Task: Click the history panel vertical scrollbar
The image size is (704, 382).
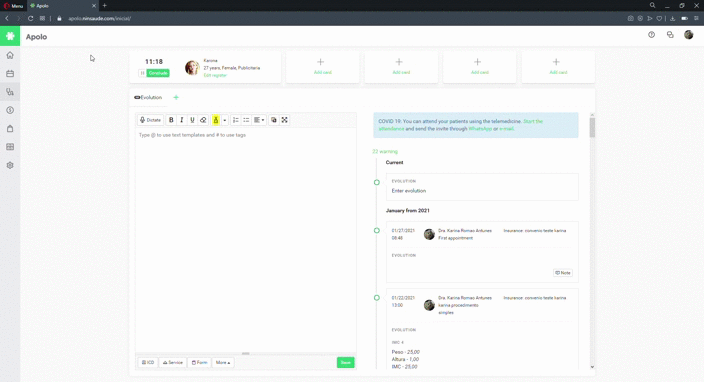Action: pyautogui.click(x=592, y=127)
